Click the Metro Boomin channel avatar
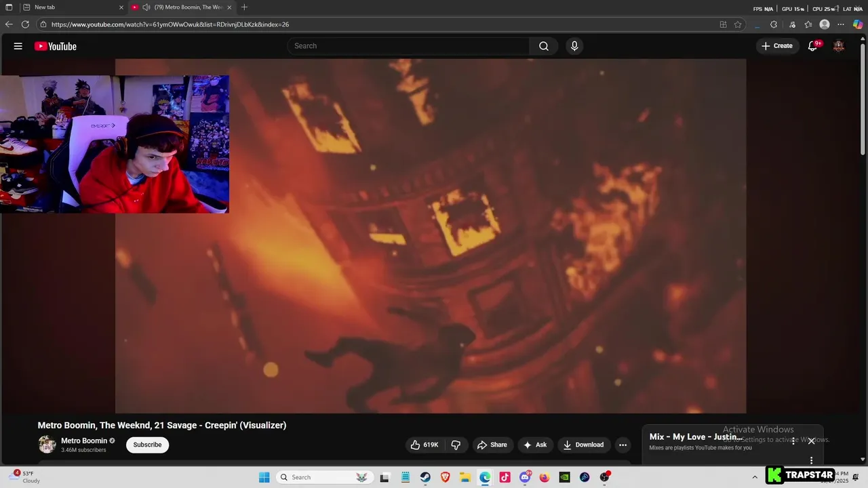The width and height of the screenshot is (868, 488). (47, 445)
